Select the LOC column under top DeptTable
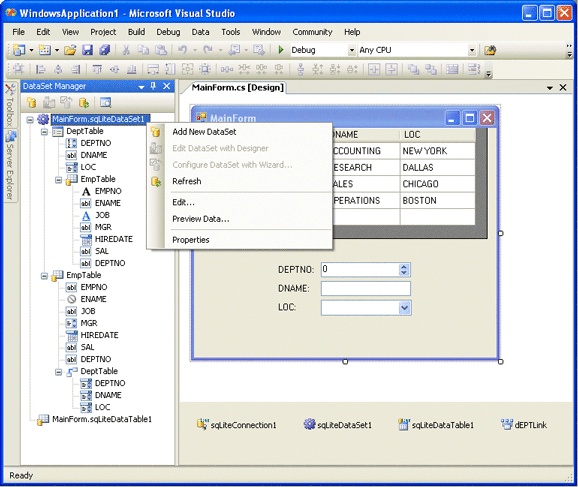 88,167
